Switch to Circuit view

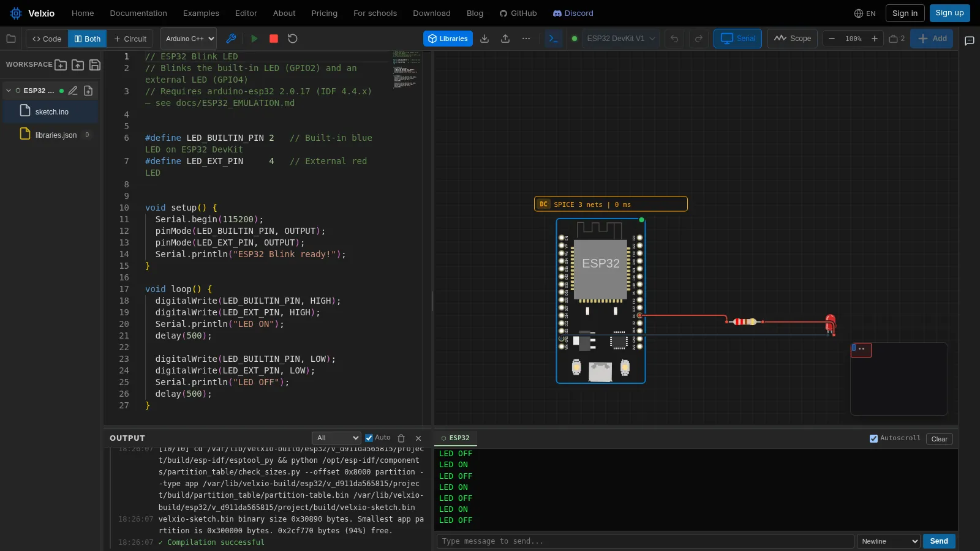click(x=130, y=39)
